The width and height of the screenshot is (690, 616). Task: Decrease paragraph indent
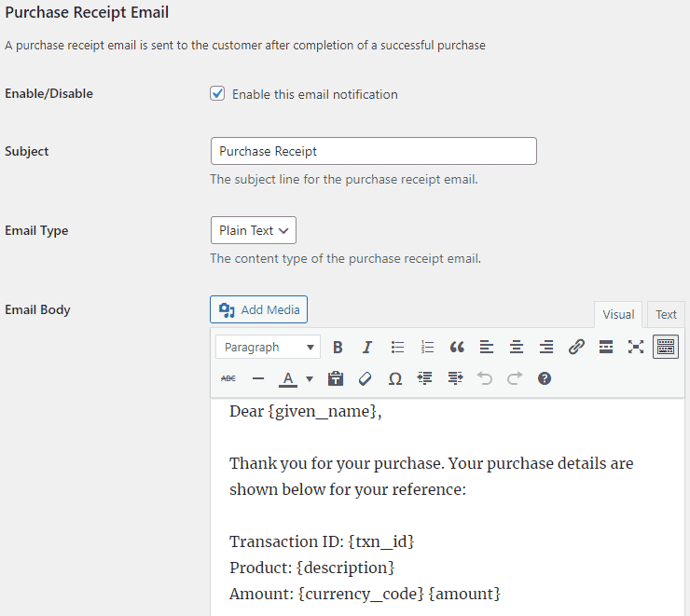[x=424, y=378]
